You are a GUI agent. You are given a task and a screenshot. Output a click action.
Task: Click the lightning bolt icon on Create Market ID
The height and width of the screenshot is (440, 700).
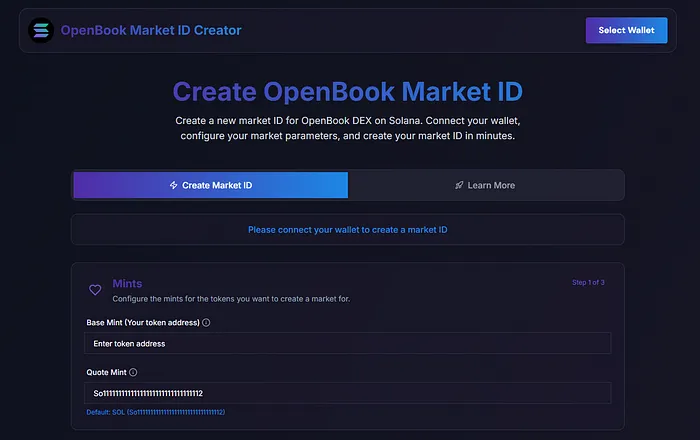[x=174, y=185]
